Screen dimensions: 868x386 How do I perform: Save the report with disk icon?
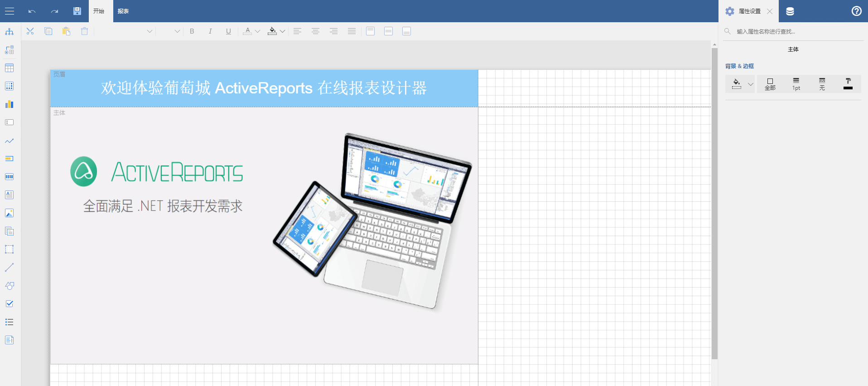(x=77, y=11)
